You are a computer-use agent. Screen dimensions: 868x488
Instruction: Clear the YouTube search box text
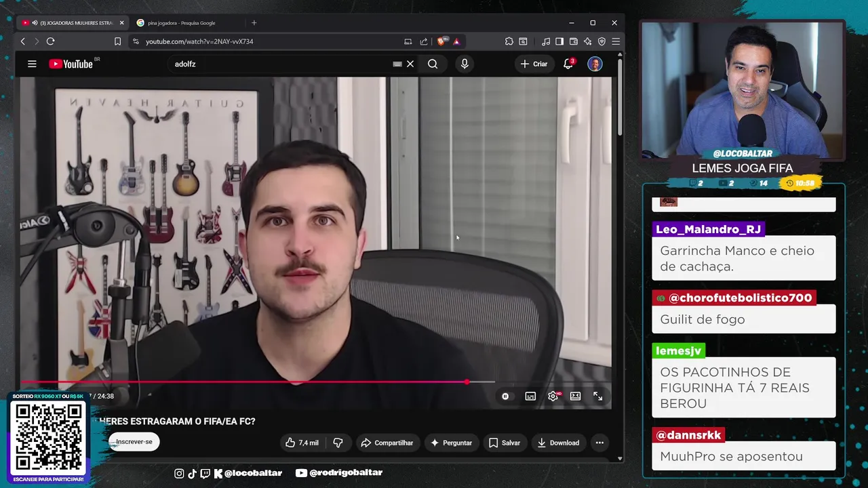pos(410,64)
